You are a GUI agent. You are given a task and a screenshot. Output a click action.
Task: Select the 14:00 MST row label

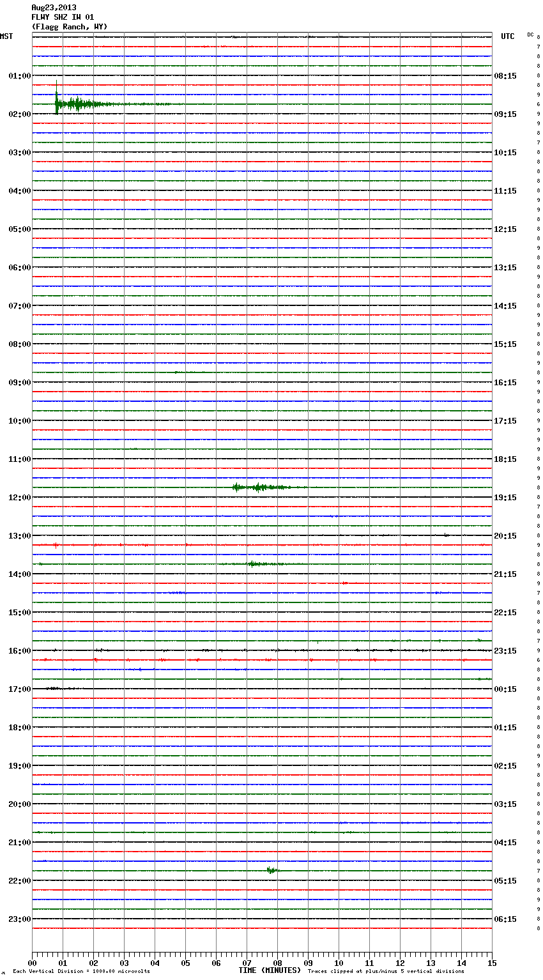[20, 574]
